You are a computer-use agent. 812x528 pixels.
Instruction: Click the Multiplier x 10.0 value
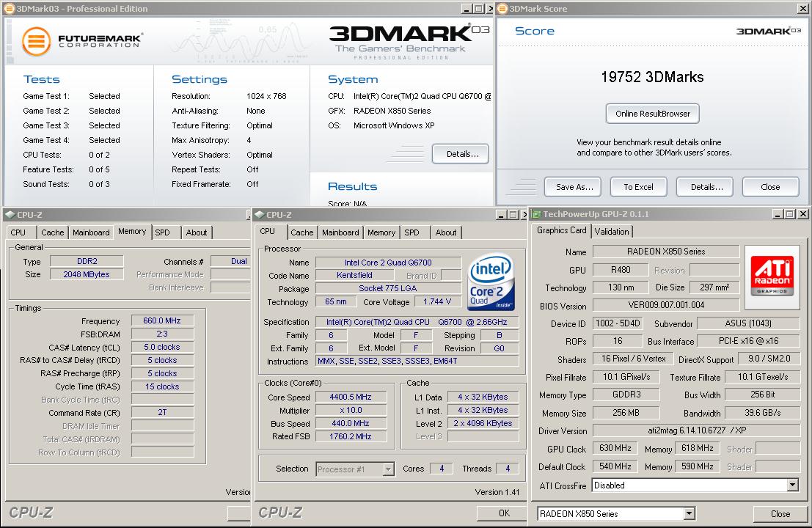(x=351, y=410)
